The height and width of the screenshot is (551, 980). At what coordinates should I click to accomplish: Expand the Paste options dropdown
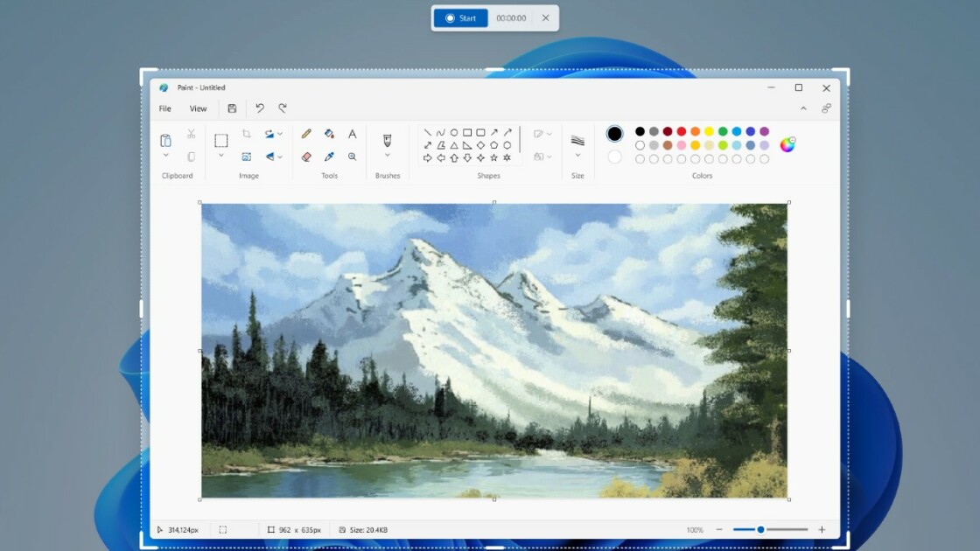165,156
